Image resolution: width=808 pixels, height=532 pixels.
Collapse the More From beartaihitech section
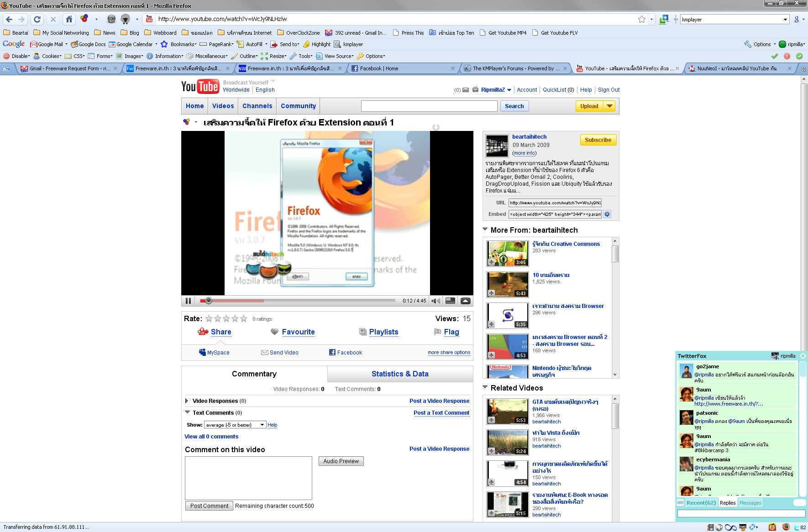coord(485,229)
